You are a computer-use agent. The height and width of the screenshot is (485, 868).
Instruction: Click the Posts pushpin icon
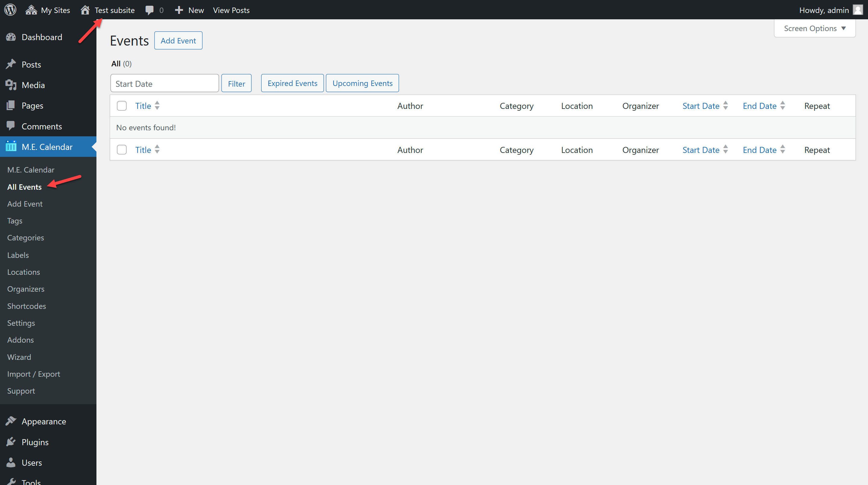pyautogui.click(x=11, y=64)
